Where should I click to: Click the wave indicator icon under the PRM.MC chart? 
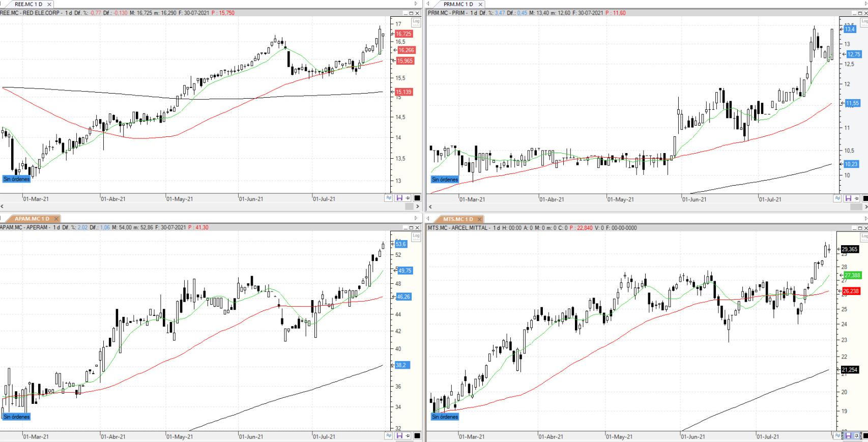pos(838,198)
